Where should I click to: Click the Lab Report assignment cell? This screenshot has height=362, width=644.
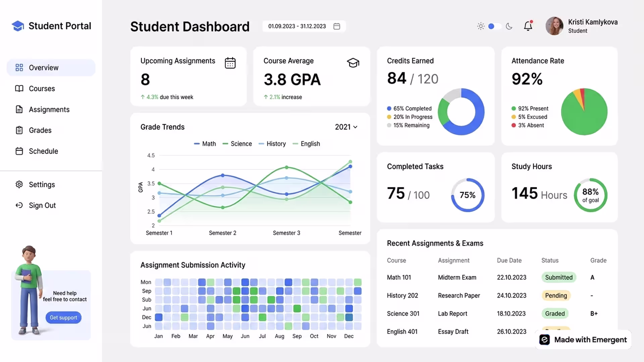[452, 313]
